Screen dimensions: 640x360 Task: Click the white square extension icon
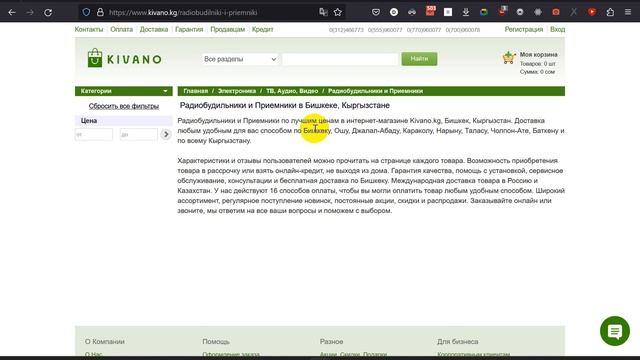pos(448,12)
